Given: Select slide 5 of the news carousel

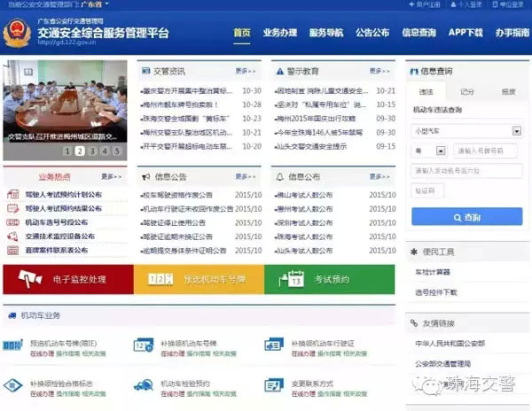Looking at the screenshot, I should [117, 151].
